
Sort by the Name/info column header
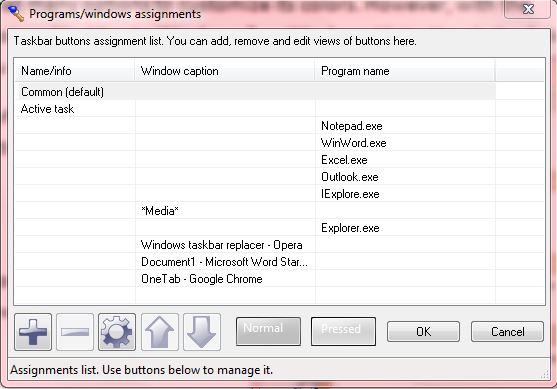[75, 71]
